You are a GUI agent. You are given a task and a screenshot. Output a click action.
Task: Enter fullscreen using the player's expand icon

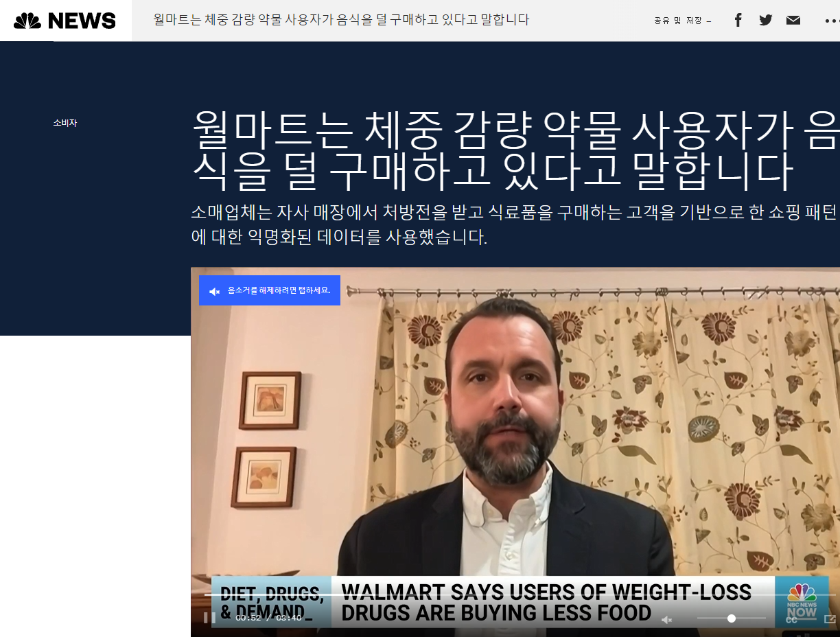pyautogui.click(x=829, y=619)
